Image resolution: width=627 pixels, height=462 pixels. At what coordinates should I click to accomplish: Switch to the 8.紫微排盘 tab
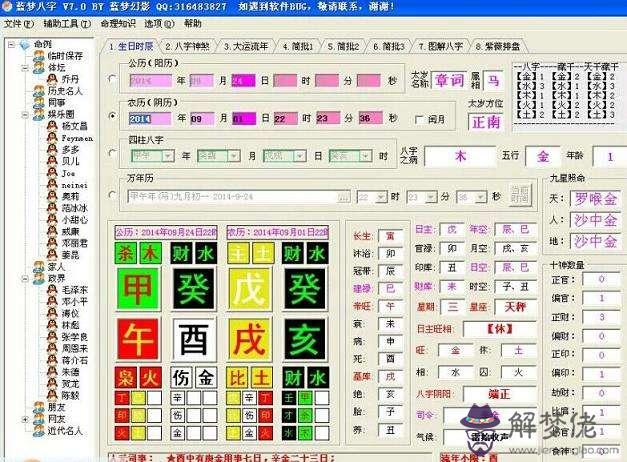(497, 46)
